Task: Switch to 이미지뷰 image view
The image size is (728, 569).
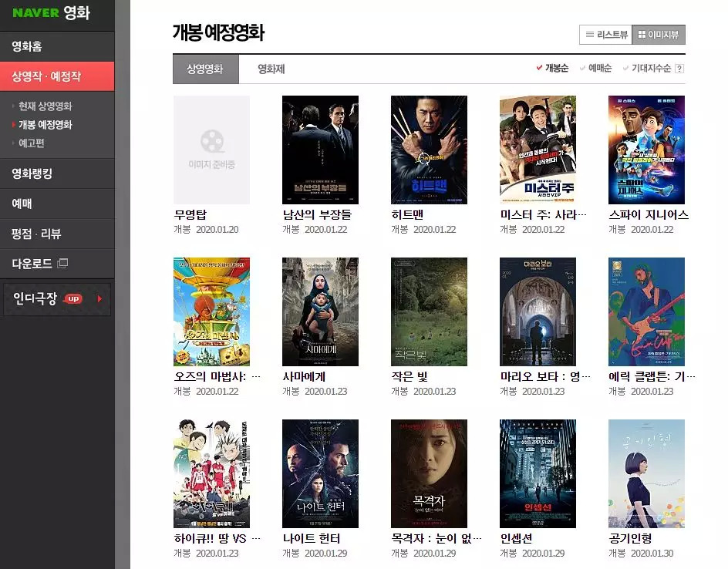Action: point(659,35)
